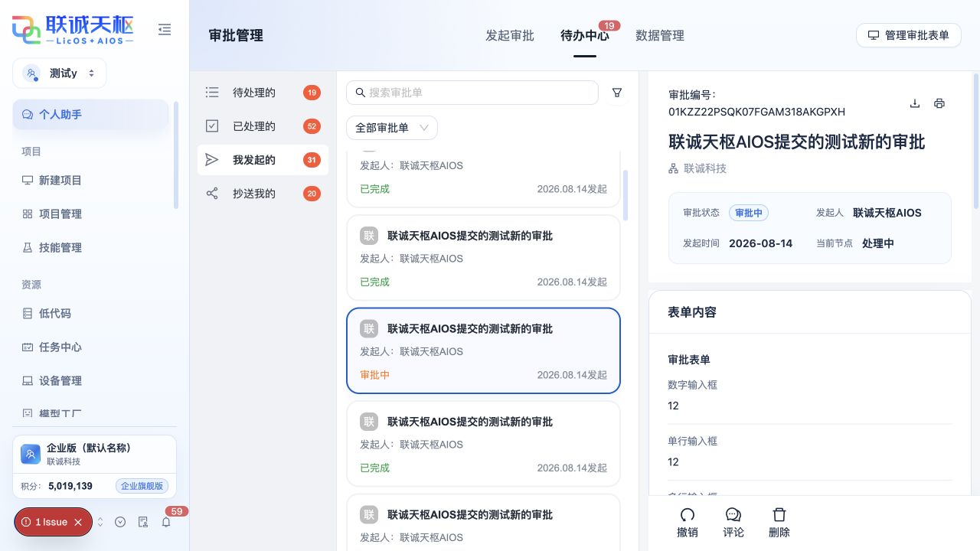Screen dimensions: 980x551
Task: Open 低代码 section
Action: 90,314
